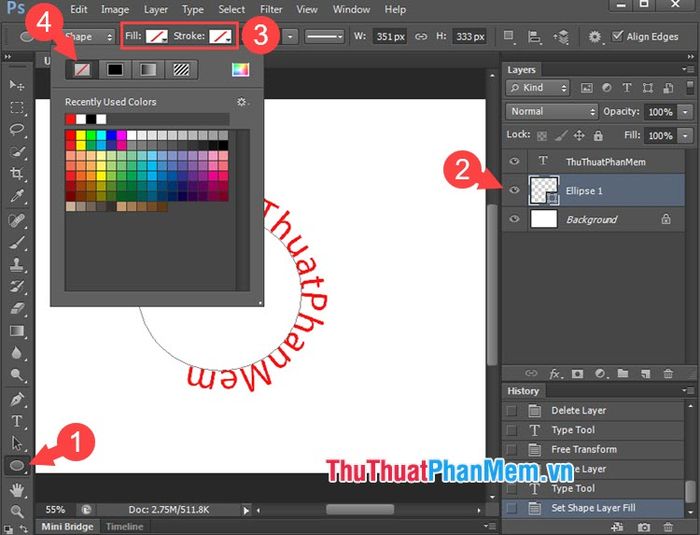Choose Pattern fill option
The width and height of the screenshot is (700, 535).
coord(181,70)
